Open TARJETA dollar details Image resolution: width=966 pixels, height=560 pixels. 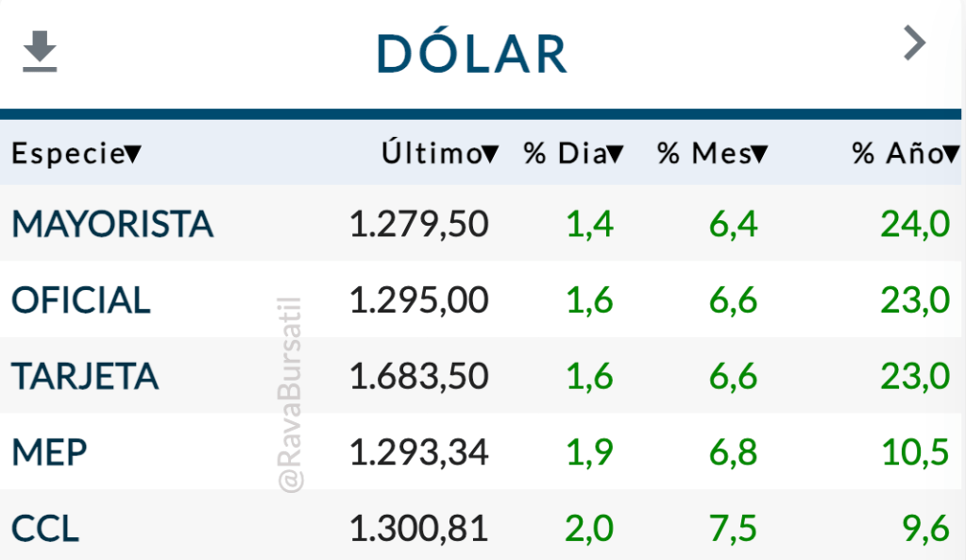[85, 377]
